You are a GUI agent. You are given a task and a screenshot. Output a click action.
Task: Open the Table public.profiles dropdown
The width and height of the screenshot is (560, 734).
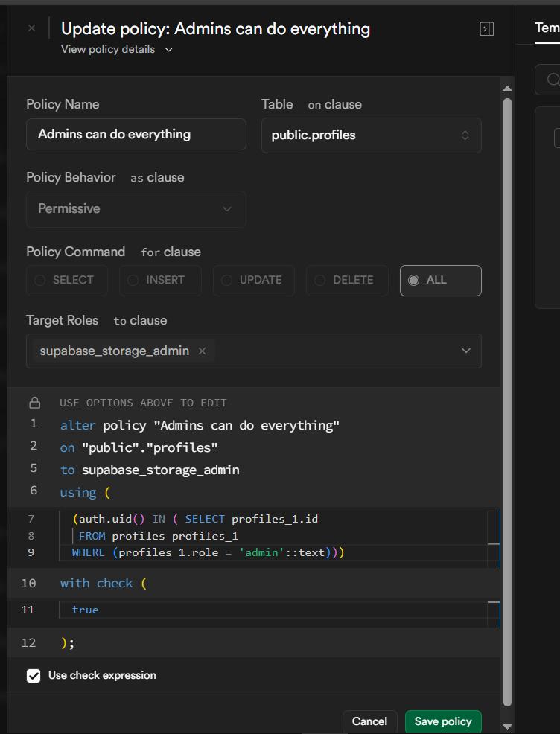tap(371, 135)
